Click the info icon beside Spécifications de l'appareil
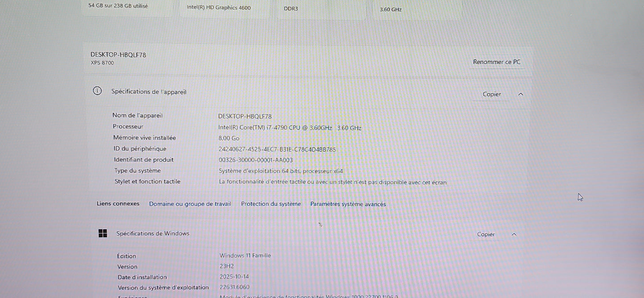Viewport: 644px width, 298px height. pyautogui.click(x=97, y=91)
